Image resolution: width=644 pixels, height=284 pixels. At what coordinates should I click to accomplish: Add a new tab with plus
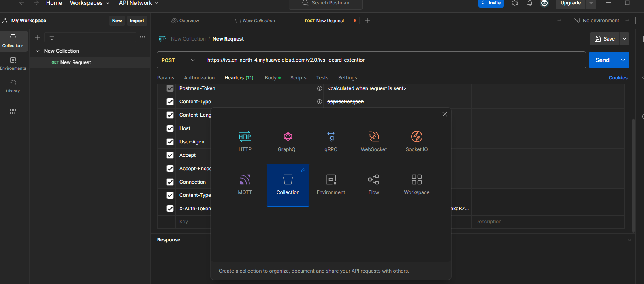click(368, 21)
